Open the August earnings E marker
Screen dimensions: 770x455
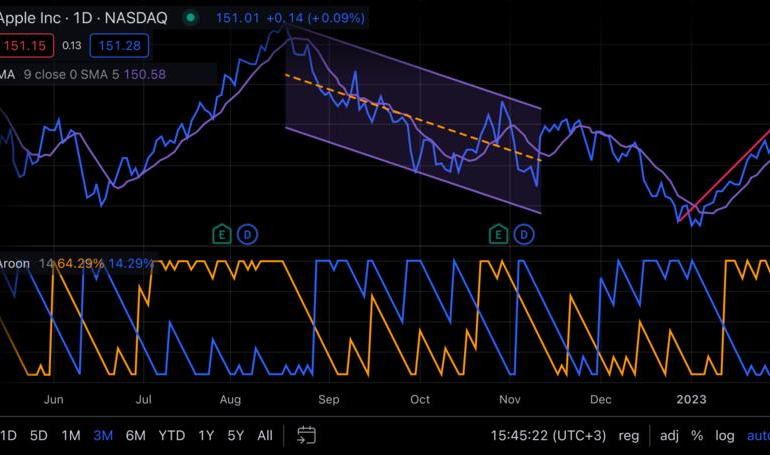[x=222, y=235]
